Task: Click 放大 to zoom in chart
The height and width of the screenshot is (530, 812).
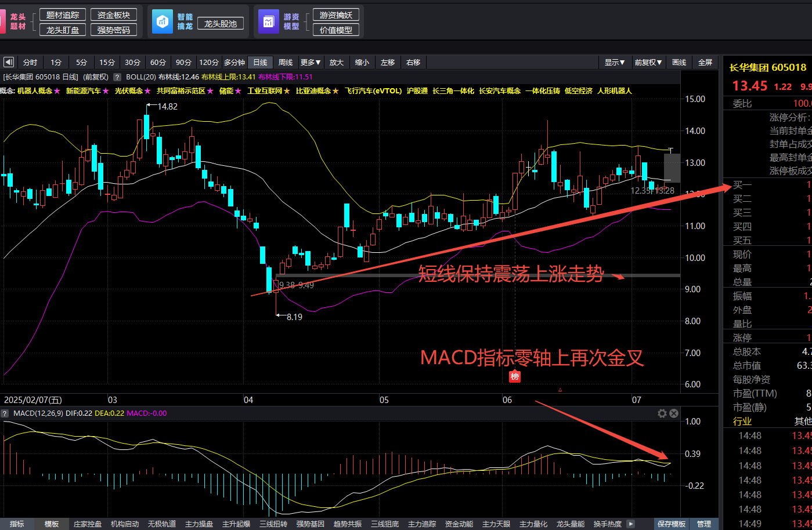Action: click(x=337, y=63)
